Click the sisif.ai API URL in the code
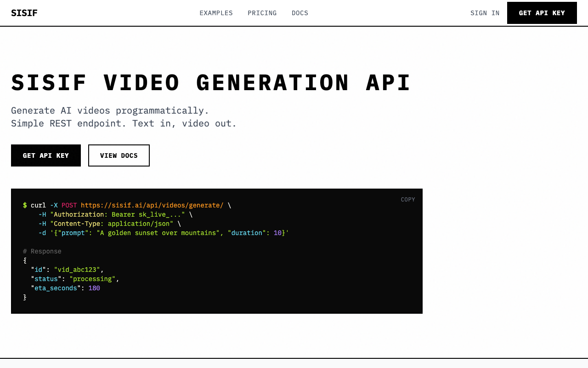The image size is (588, 368). [x=152, y=205]
